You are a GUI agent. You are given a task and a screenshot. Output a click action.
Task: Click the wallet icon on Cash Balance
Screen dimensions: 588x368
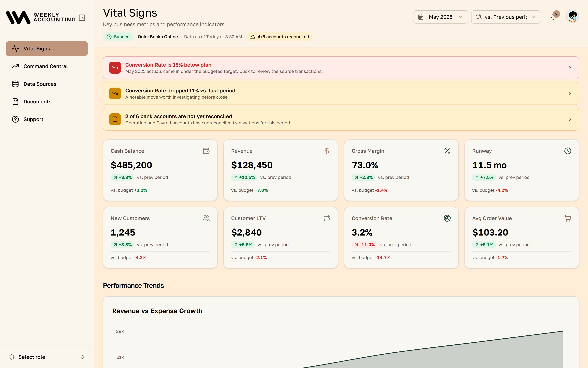coord(206,151)
